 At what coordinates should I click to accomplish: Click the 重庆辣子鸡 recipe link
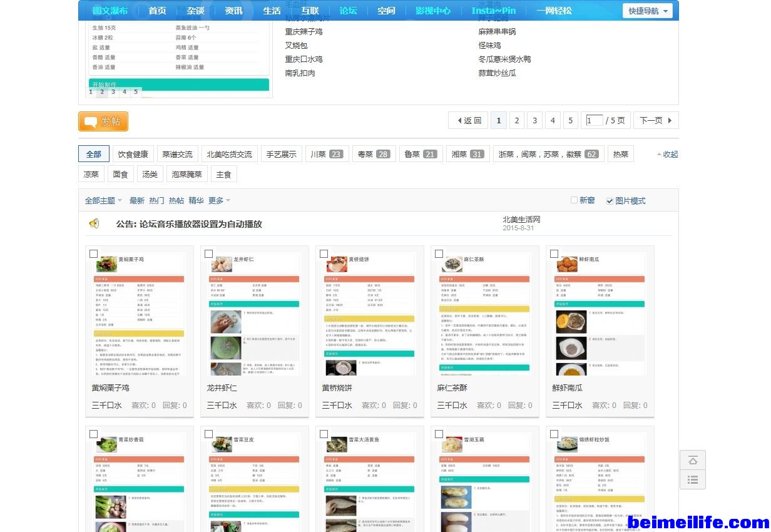coord(304,32)
